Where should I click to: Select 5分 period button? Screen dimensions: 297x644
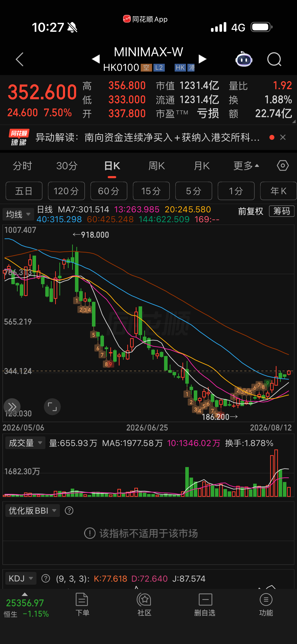coord(194,191)
